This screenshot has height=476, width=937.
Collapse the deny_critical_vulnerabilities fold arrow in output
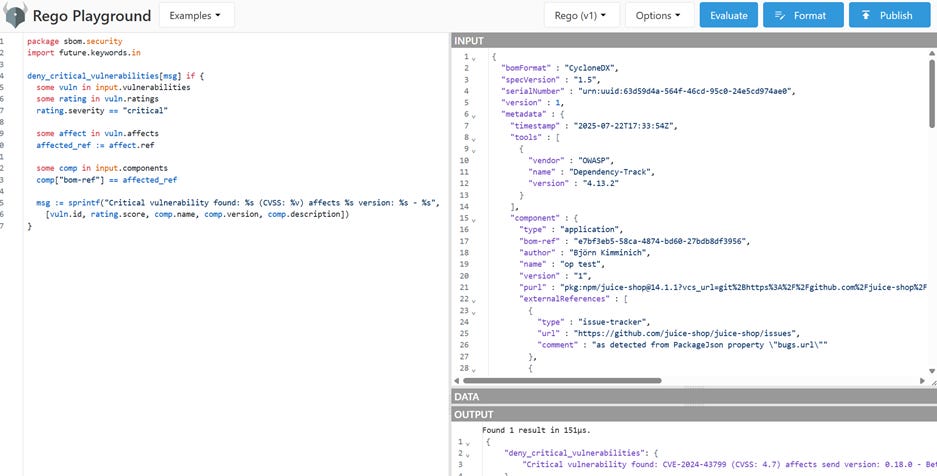[x=468, y=454]
